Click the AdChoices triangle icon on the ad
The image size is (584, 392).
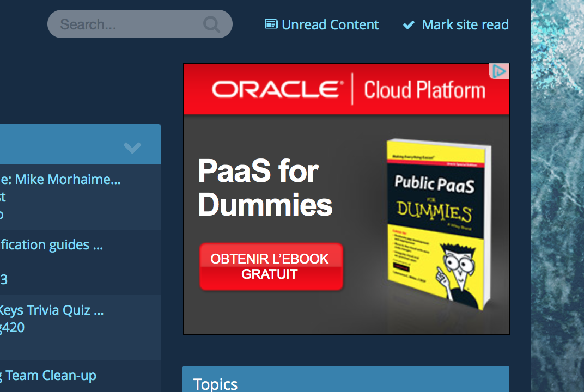499,71
